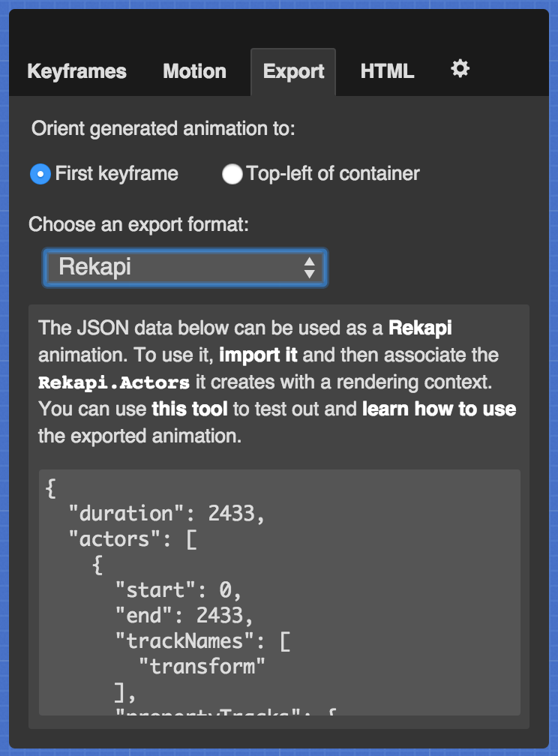Click the dropdown's up-down arrow indicator

309,267
